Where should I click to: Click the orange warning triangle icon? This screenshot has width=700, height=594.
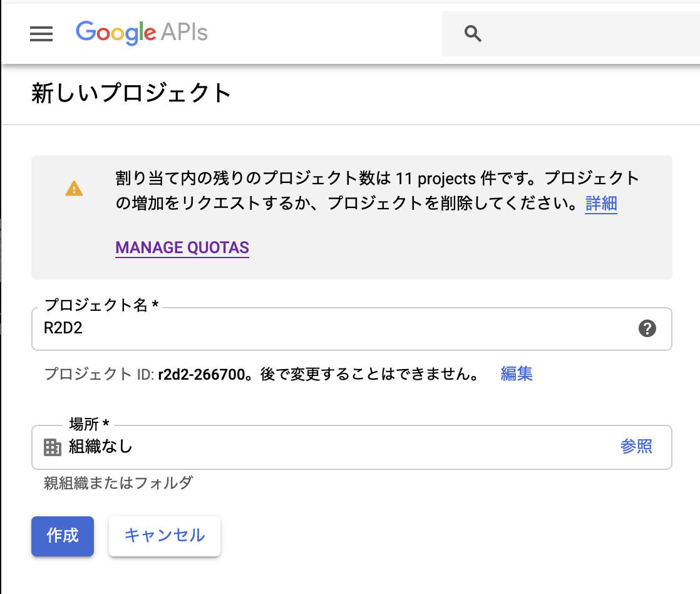(74, 189)
